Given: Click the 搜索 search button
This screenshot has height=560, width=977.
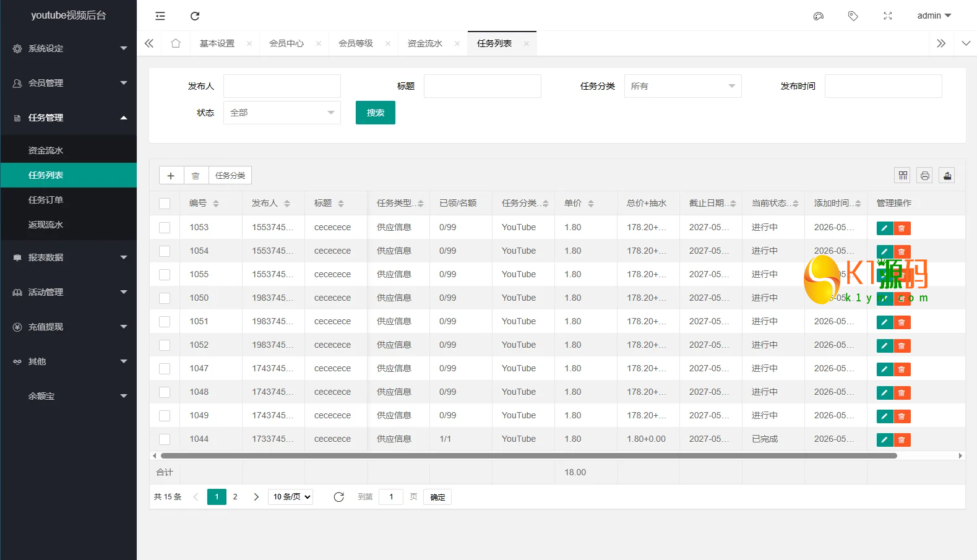Looking at the screenshot, I should (x=376, y=113).
